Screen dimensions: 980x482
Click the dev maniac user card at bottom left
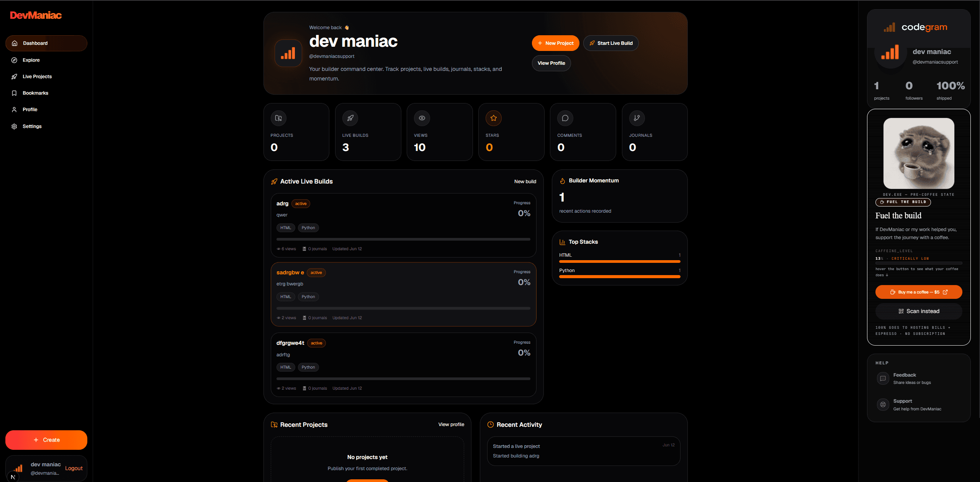tap(46, 468)
